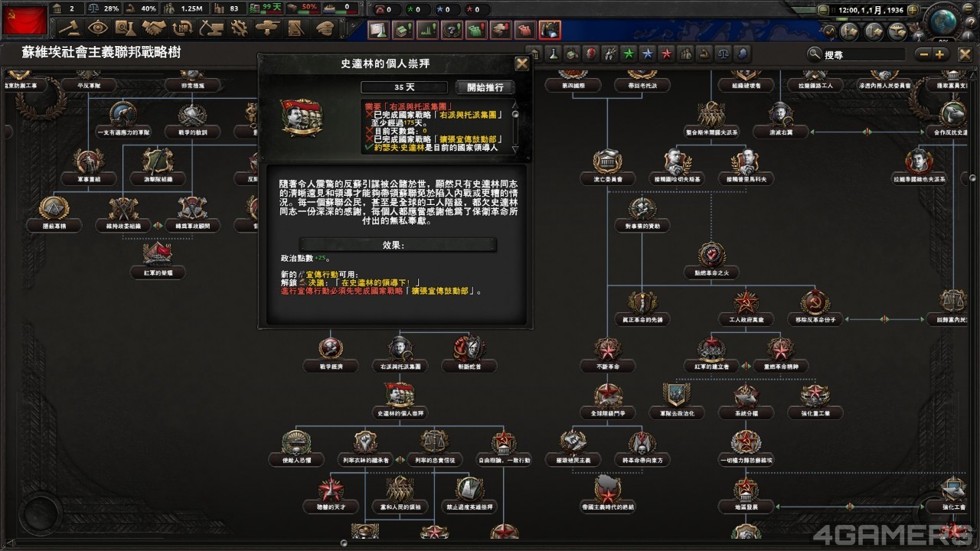The height and width of the screenshot is (551, 980).
Task: Click the 99 天 fuel bar
Action: [266, 8]
